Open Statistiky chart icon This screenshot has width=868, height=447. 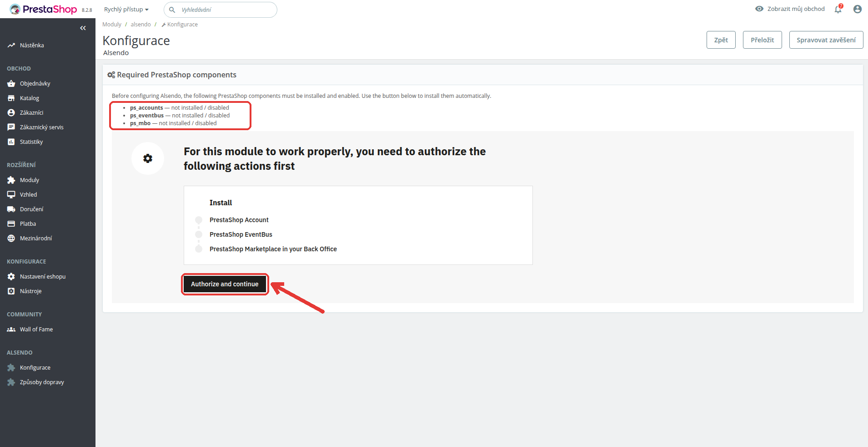[x=11, y=142]
